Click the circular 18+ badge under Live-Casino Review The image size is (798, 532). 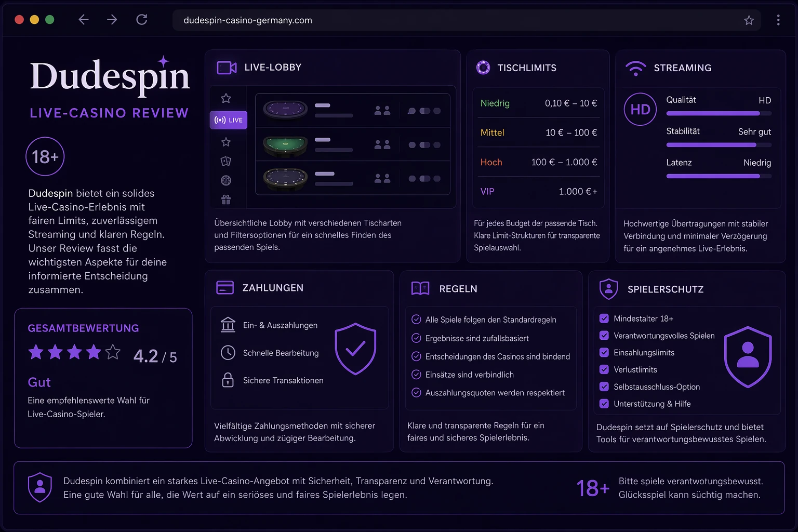[x=45, y=156]
